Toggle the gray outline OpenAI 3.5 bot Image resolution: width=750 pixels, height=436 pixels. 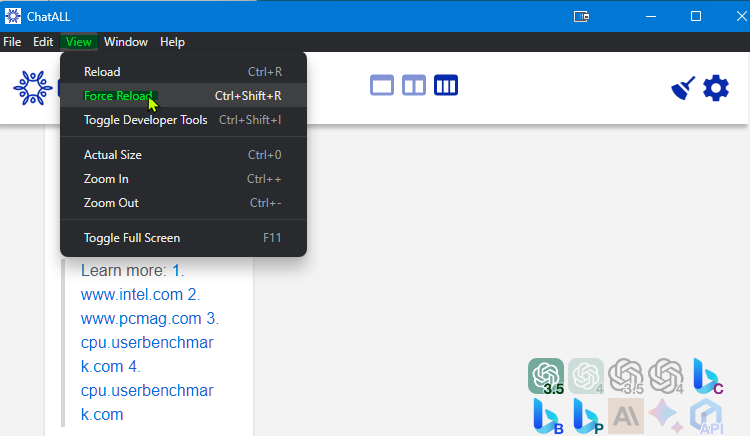point(626,376)
